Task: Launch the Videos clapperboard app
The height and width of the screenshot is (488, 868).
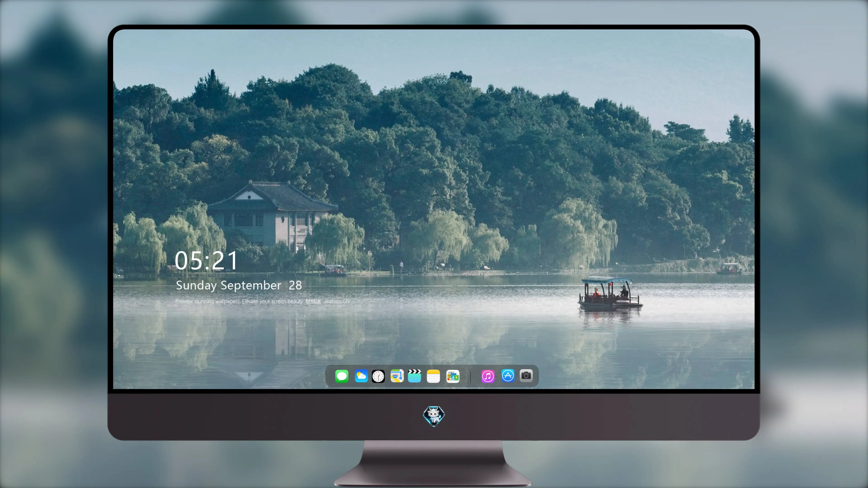Action: pos(415,376)
